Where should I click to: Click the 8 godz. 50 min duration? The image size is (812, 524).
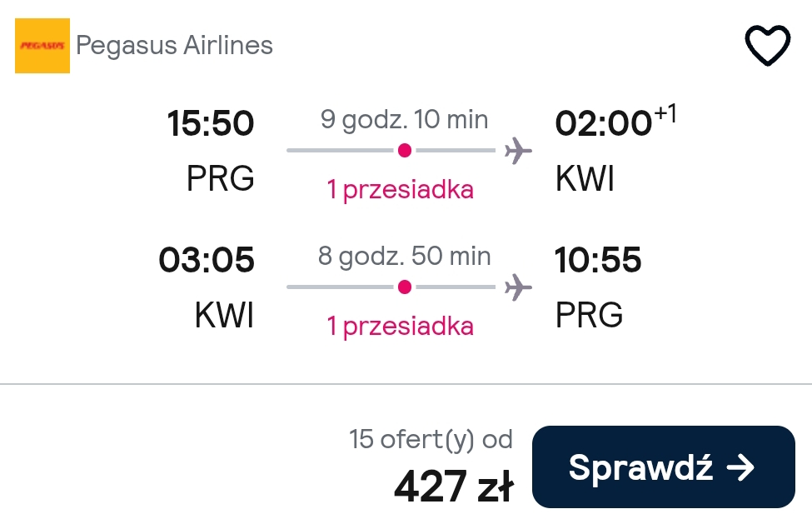click(405, 257)
